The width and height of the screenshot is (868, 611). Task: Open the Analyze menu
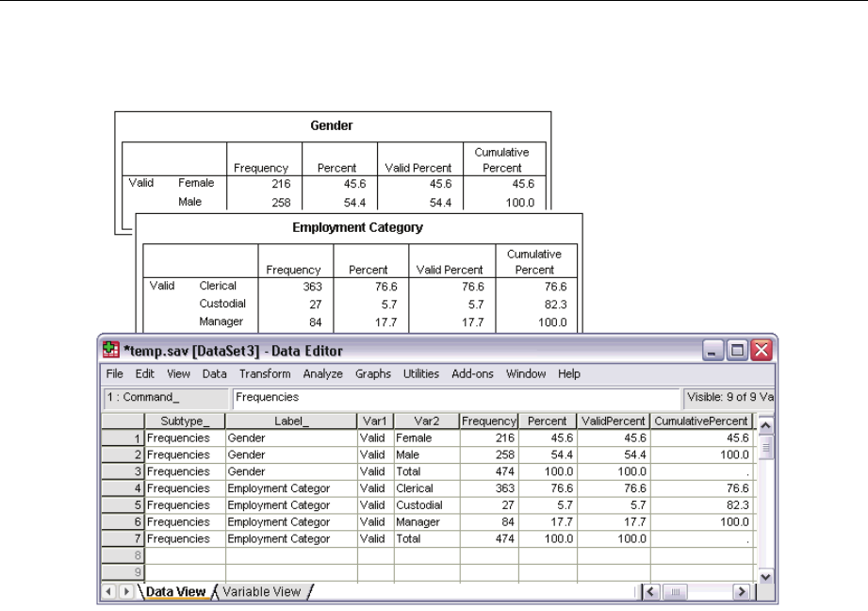pos(322,374)
